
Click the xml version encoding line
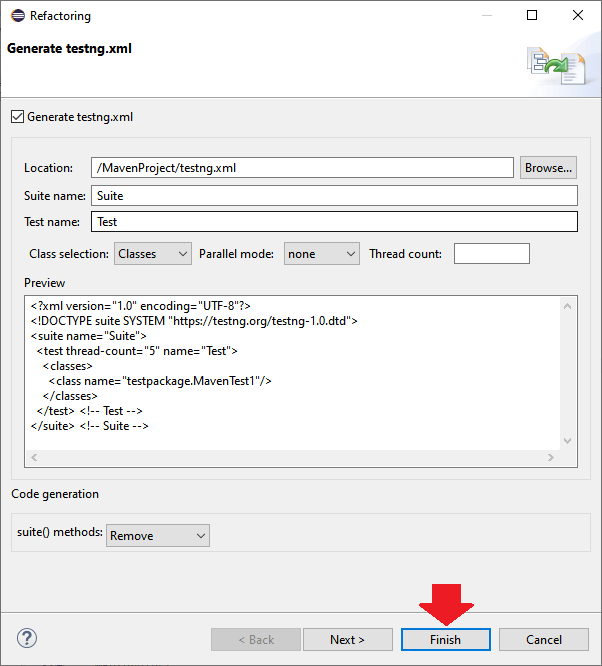point(141,306)
